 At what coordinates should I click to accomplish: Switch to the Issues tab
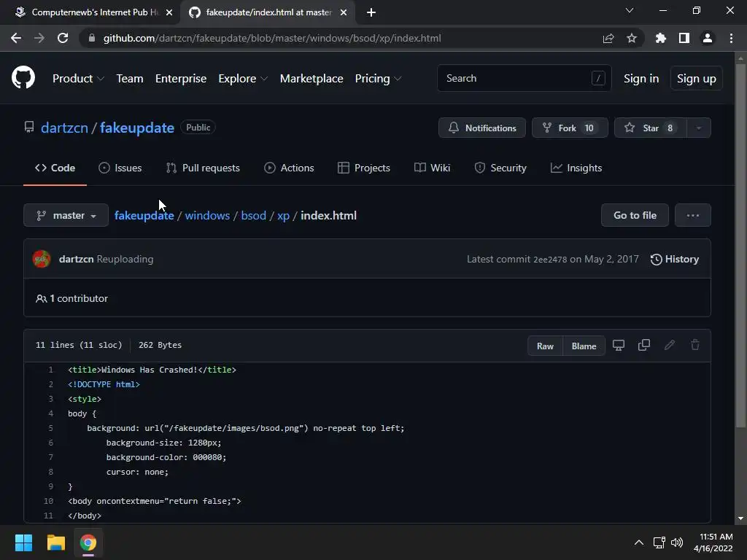(120, 168)
